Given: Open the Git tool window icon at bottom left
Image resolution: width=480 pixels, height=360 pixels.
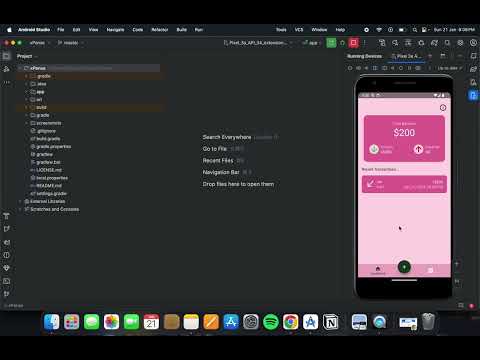Looking at the screenshot, I should coord(6,294).
